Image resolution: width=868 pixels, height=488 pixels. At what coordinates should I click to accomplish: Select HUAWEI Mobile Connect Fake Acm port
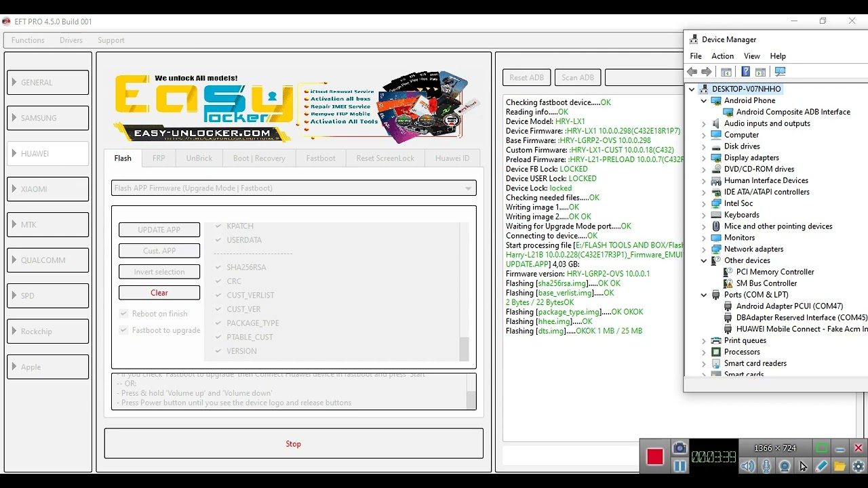pos(802,329)
